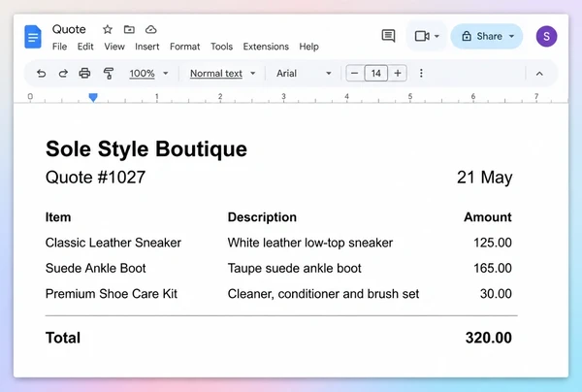
Task: Increase font size with plus button
Action: pyautogui.click(x=398, y=73)
